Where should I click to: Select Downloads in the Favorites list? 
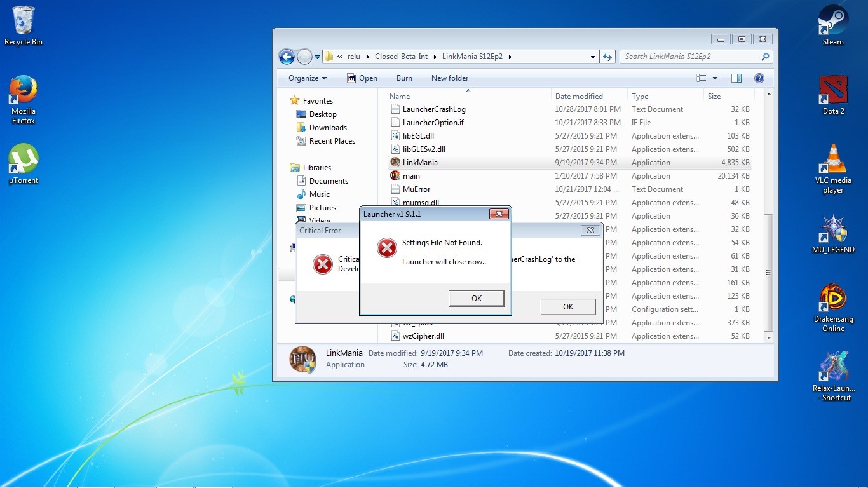tap(328, 128)
